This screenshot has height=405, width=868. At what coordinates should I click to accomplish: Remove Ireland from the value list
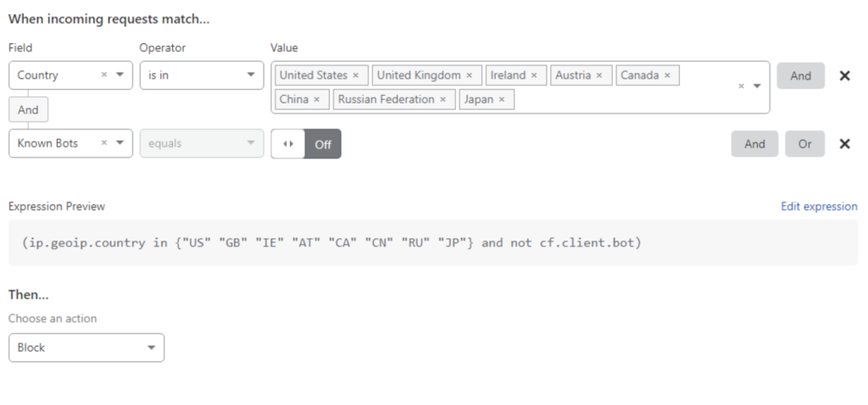click(x=533, y=75)
